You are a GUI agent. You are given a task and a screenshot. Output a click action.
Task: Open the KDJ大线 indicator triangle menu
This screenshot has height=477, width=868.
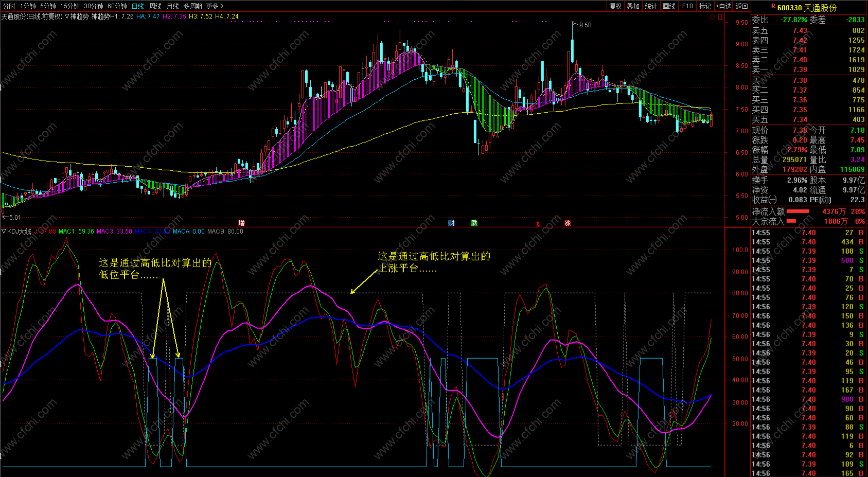[x=4, y=232]
